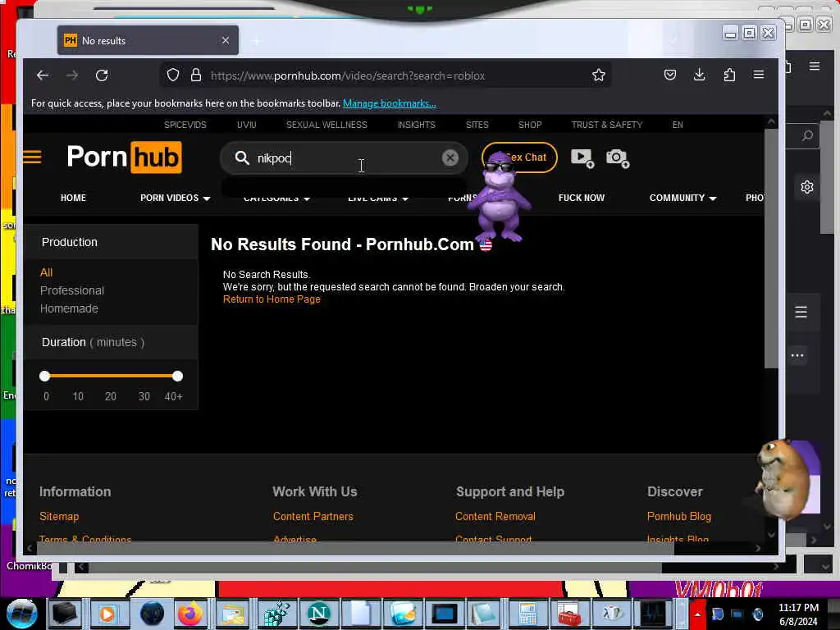Click the orange duration slider track
This screenshot has width=840, height=630.
(112, 376)
